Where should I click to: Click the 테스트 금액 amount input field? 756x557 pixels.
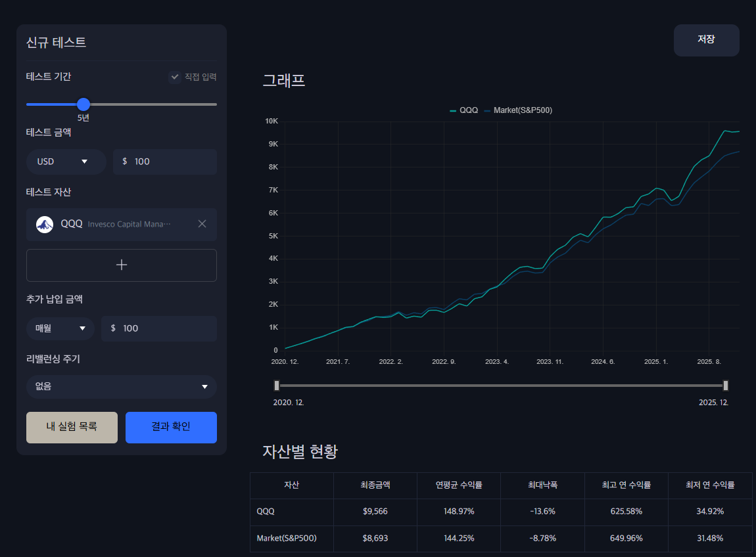tap(165, 162)
